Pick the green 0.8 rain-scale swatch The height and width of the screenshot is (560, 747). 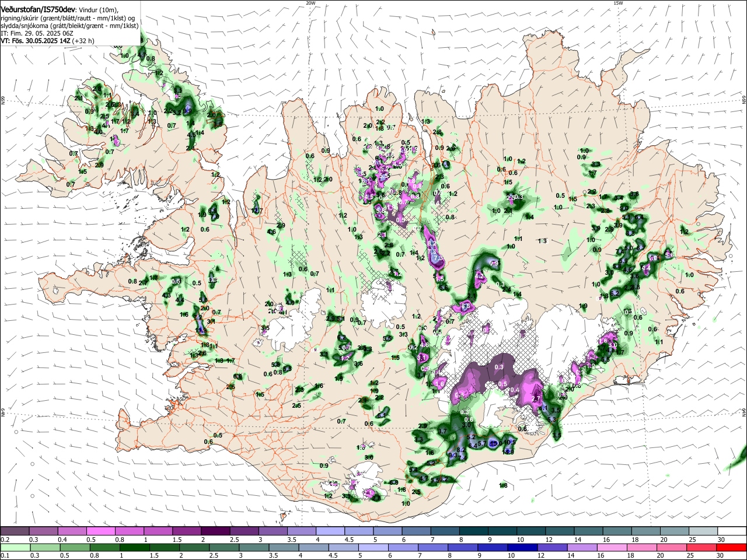tap(105, 548)
